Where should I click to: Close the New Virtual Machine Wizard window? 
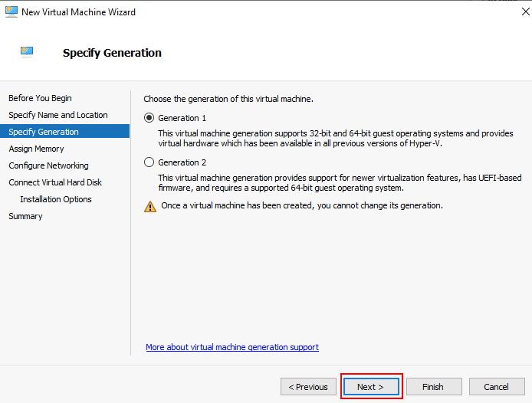[x=514, y=11]
